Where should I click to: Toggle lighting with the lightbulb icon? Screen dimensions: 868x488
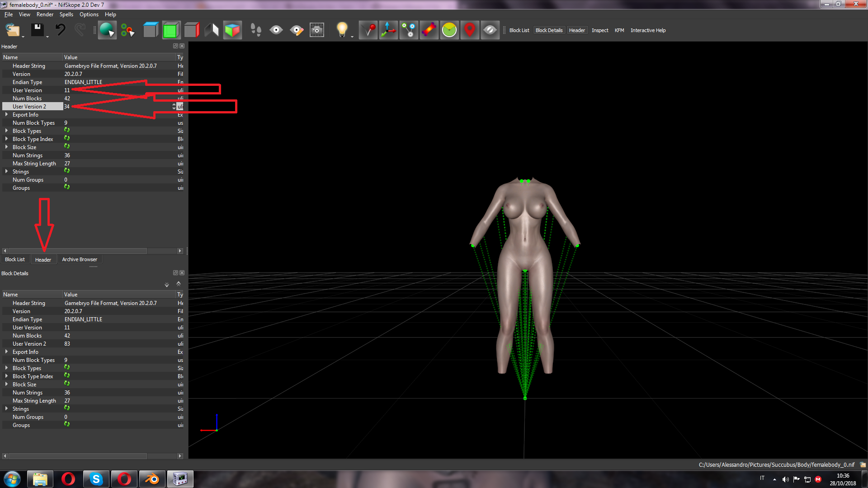(x=342, y=29)
